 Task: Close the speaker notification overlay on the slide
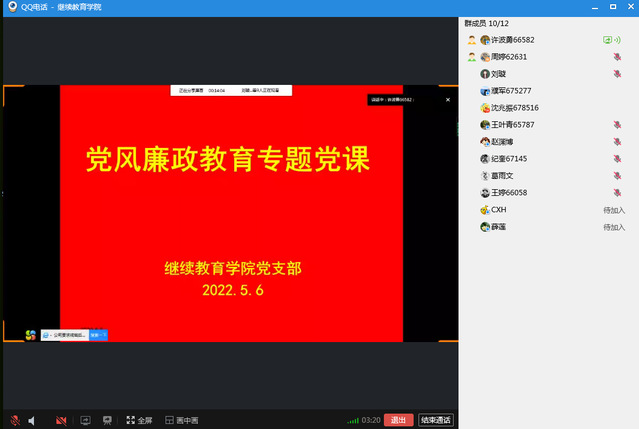(x=434, y=99)
